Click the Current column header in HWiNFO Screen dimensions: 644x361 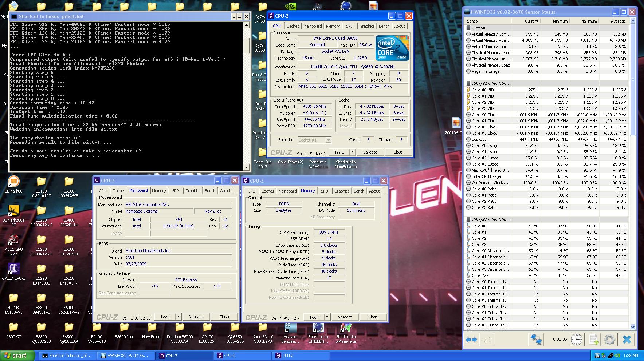point(526,21)
